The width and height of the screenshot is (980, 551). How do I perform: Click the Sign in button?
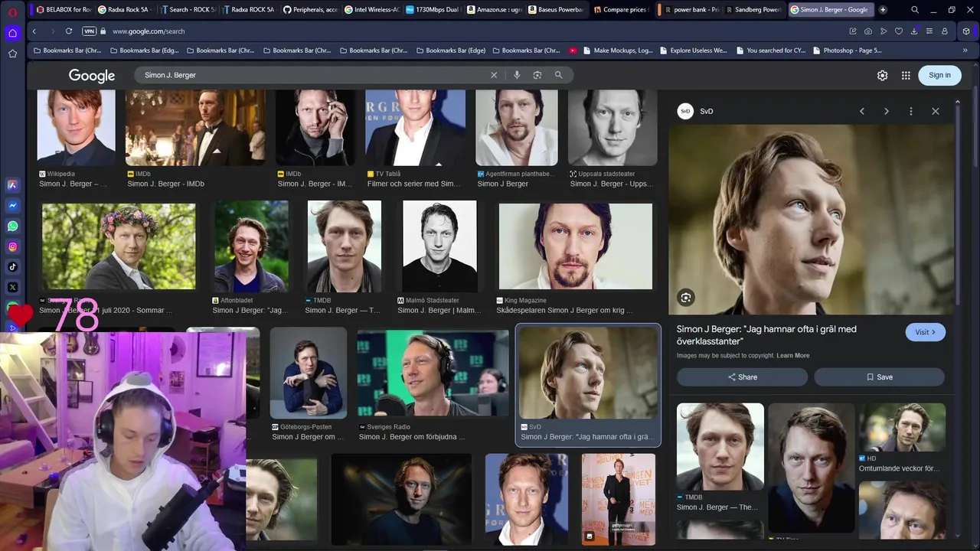coord(939,75)
